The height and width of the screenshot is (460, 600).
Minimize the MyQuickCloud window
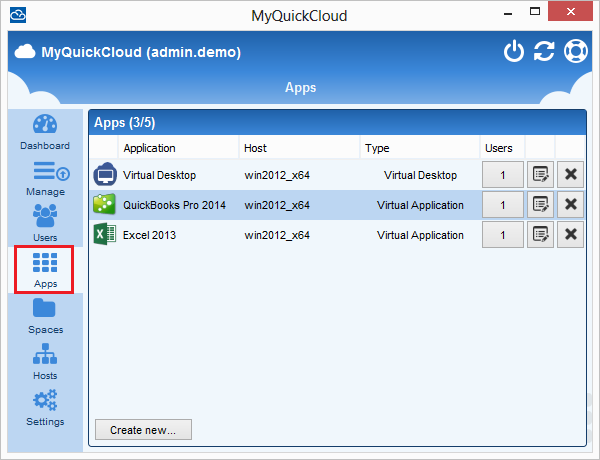point(508,13)
